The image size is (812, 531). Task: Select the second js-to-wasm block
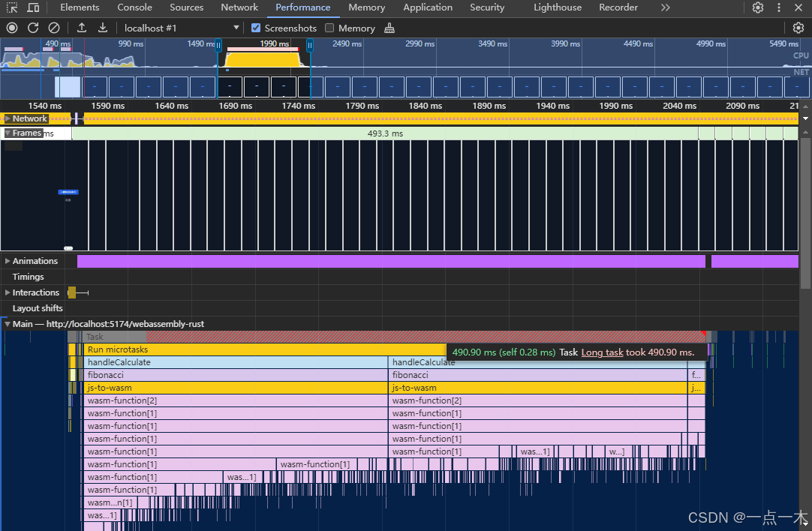537,388
